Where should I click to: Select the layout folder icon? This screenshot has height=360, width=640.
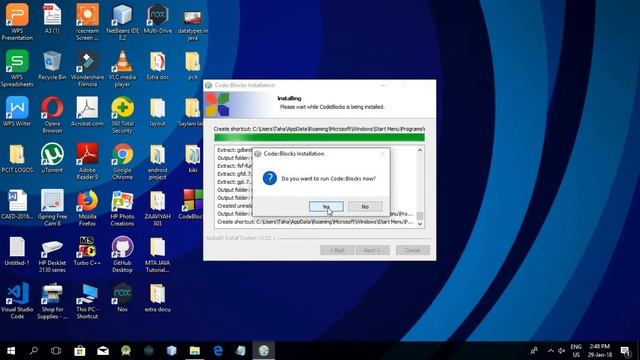click(158, 111)
